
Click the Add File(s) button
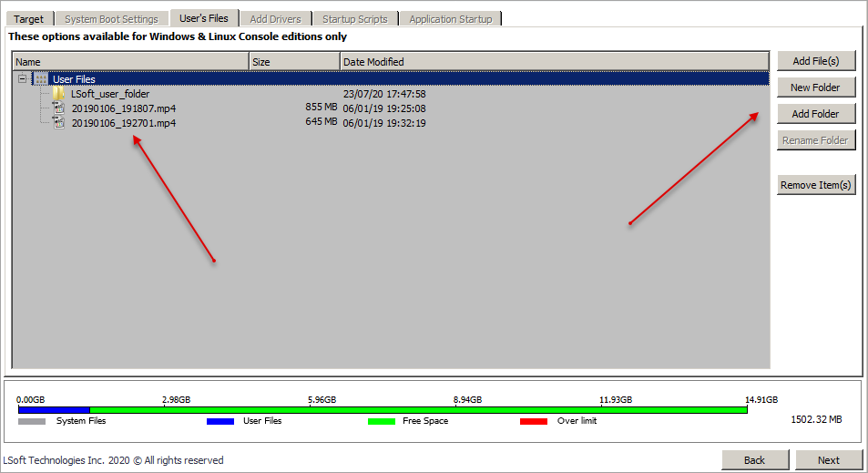(816, 61)
